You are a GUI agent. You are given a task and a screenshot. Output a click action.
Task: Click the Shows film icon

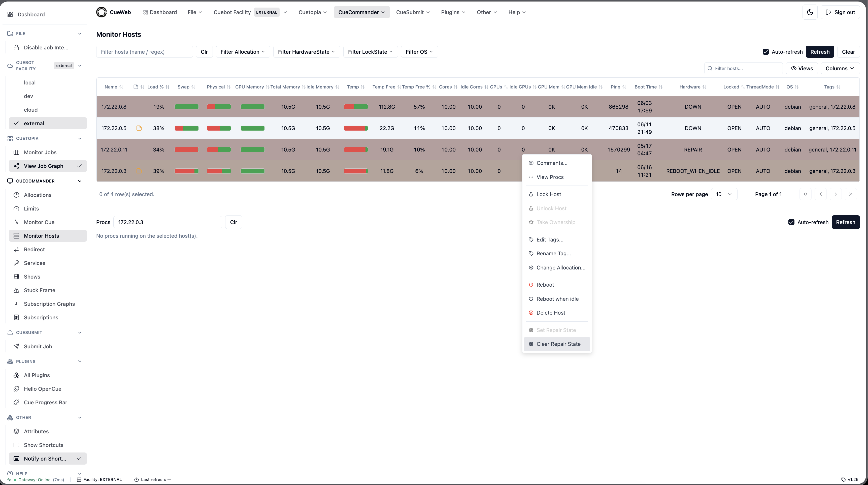(16, 277)
